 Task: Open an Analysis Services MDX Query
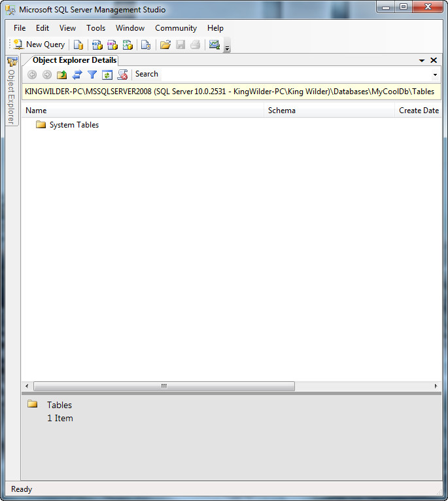point(97,44)
